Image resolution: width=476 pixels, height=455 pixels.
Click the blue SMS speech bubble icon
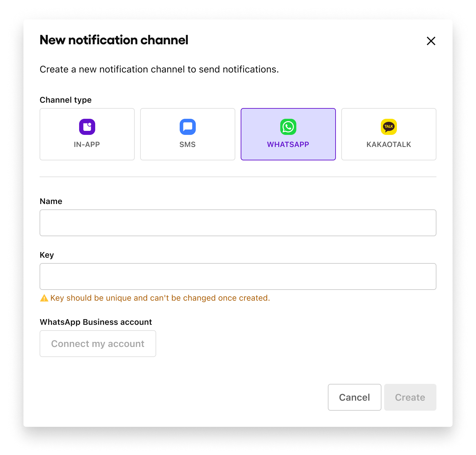point(188,127)
